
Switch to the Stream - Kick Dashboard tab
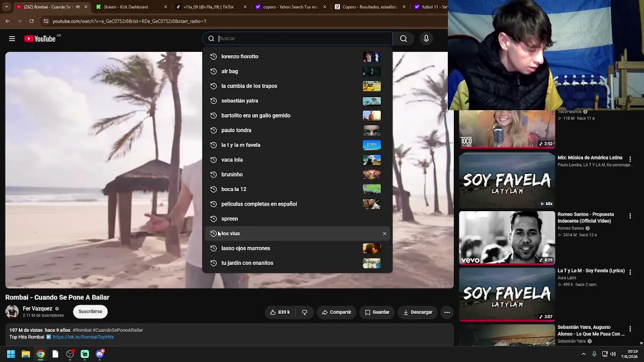(131, 7)
